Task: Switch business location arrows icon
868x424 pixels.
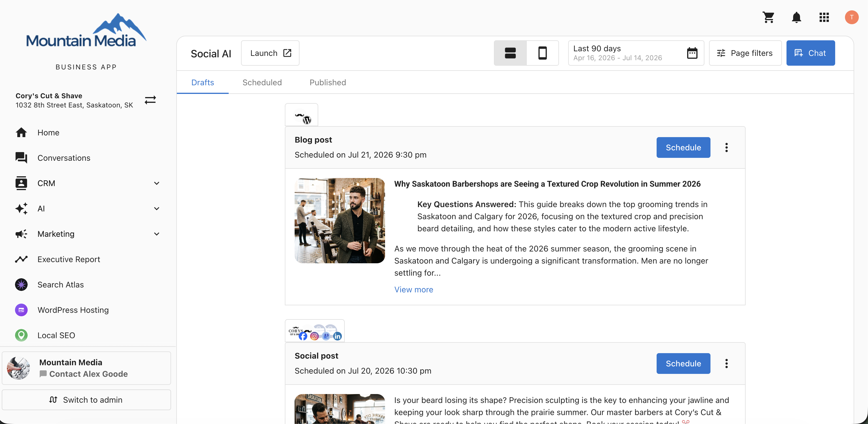Action: click(x=150, y=100)
